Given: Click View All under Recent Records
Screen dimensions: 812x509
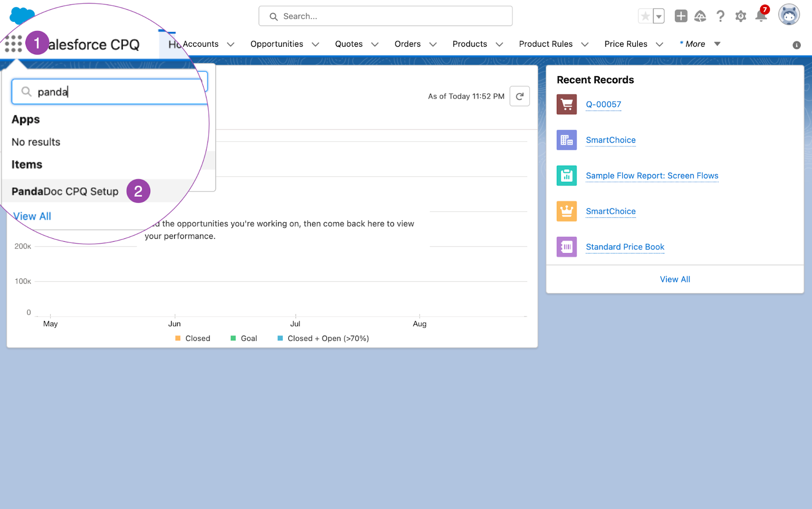Looking at the screenshot, I should (x=675, y=279).
